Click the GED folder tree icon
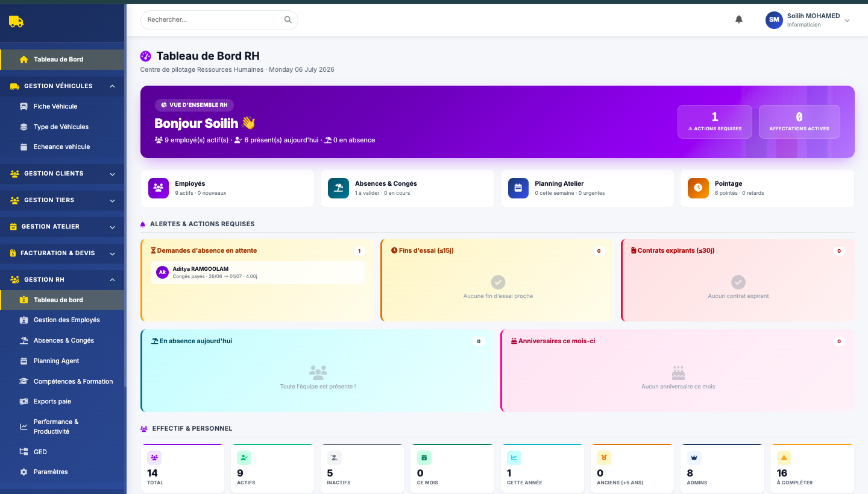 24,452
